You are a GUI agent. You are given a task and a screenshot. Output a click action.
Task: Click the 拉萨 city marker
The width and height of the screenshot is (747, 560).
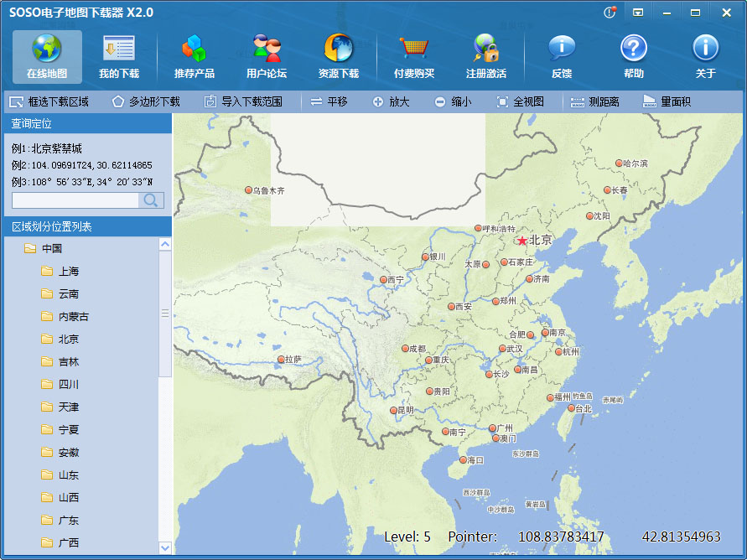point(281,360)
